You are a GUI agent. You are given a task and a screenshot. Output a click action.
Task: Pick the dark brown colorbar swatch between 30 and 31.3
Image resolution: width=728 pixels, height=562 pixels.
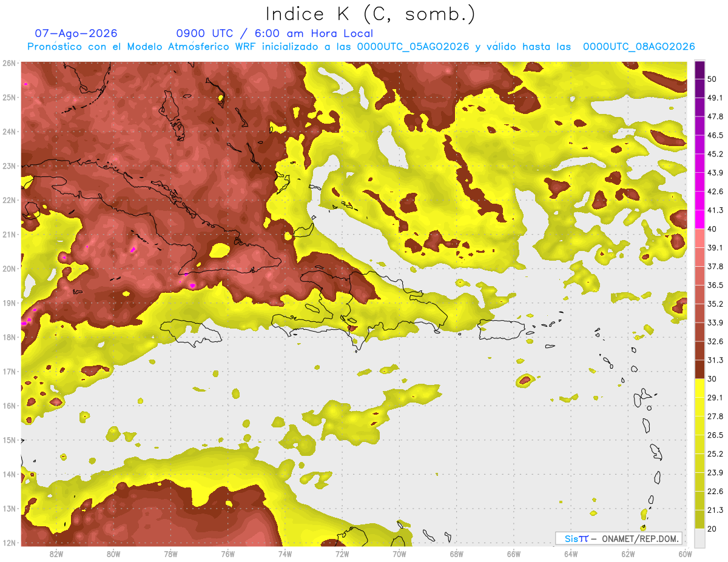pos(699,369)
